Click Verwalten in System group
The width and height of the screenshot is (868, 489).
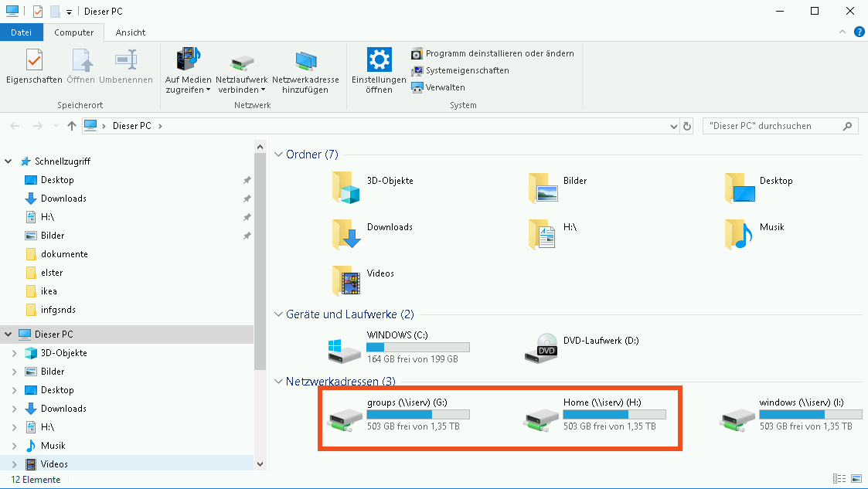pyautogui.click(x=438, y=87)
